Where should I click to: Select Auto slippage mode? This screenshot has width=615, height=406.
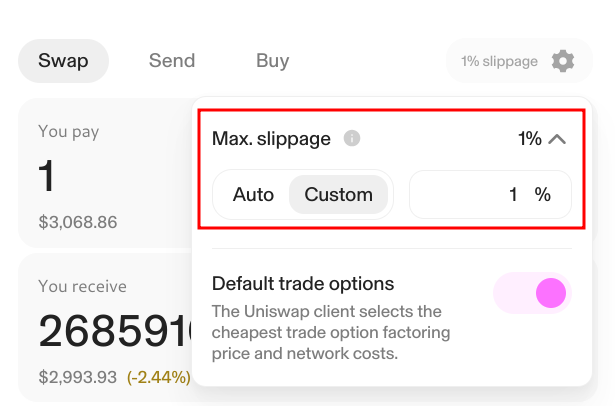pos(253,195)
